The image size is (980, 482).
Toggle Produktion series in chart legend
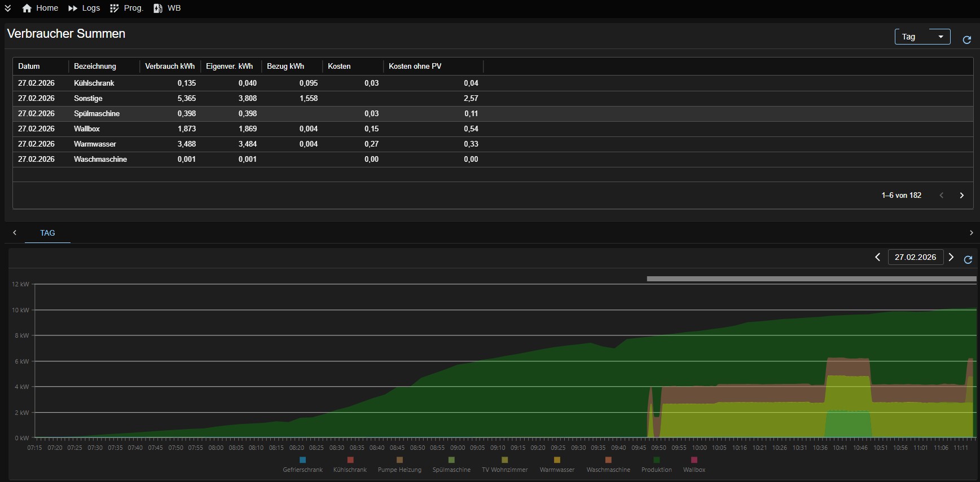[x=656, y=465]
